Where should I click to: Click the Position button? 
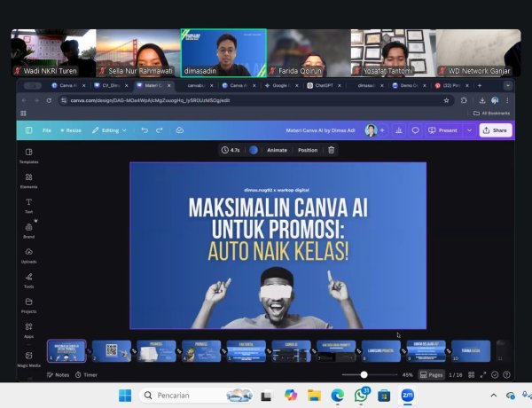tap(308, 150)
